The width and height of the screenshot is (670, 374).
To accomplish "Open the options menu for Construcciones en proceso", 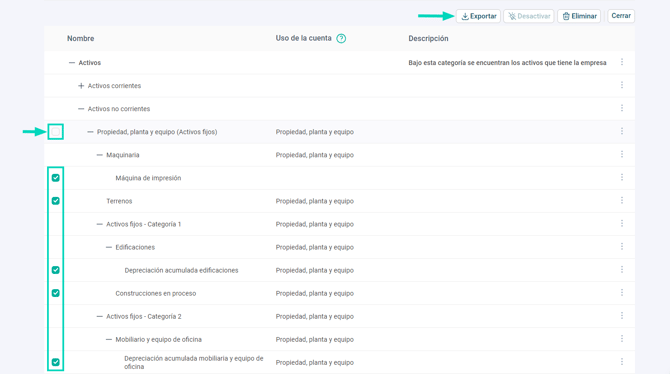I will [x=622, y=293].
